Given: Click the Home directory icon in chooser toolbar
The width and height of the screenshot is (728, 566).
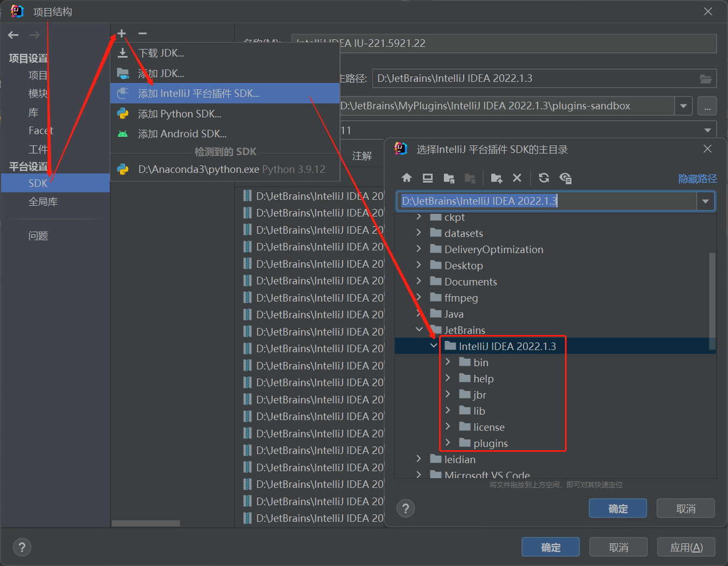Looking at the screenshot, I should 407,178.
